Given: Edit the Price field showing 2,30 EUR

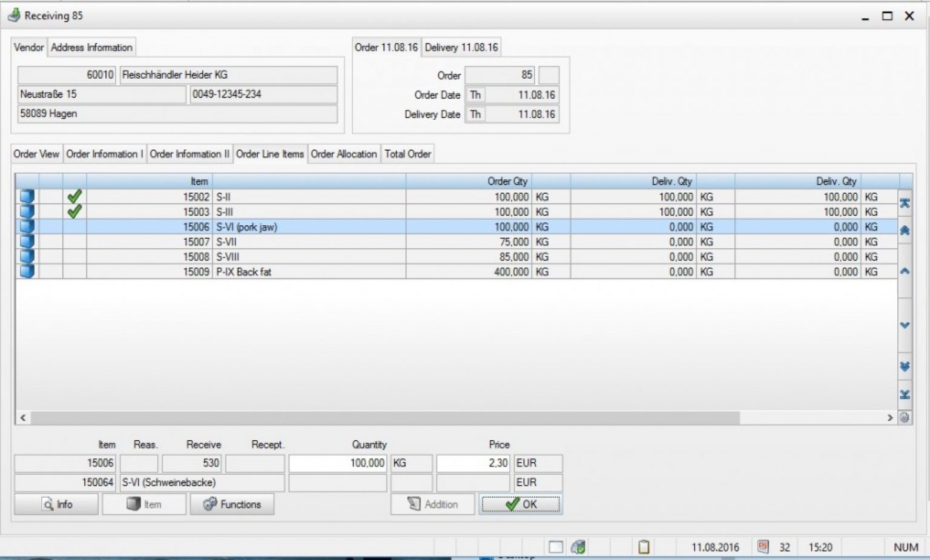Looking at the screenshot, I should click(x=473, y=463).
